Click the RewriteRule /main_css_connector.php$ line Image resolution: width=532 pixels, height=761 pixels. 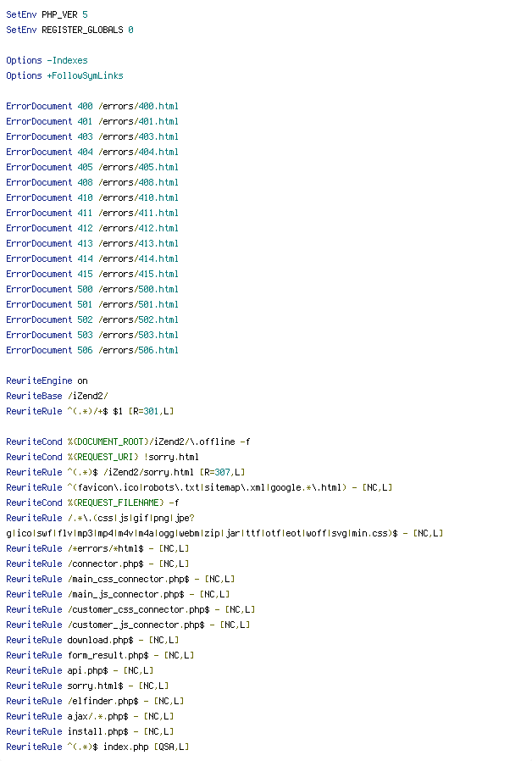click(121, 579)
